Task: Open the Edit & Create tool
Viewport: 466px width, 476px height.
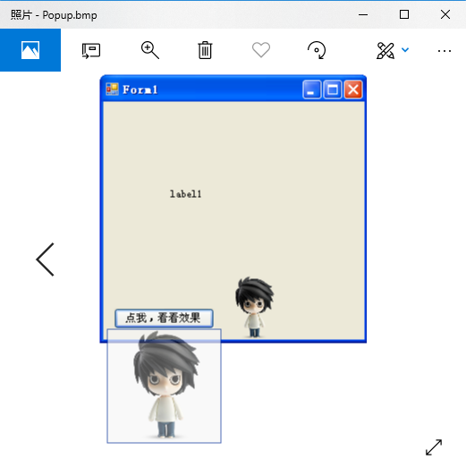Action: [386, 50]
